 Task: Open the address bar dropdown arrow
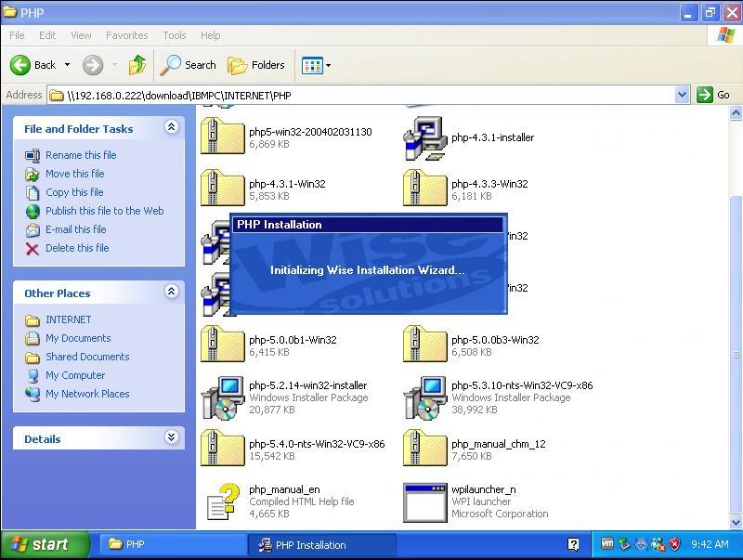682,95
